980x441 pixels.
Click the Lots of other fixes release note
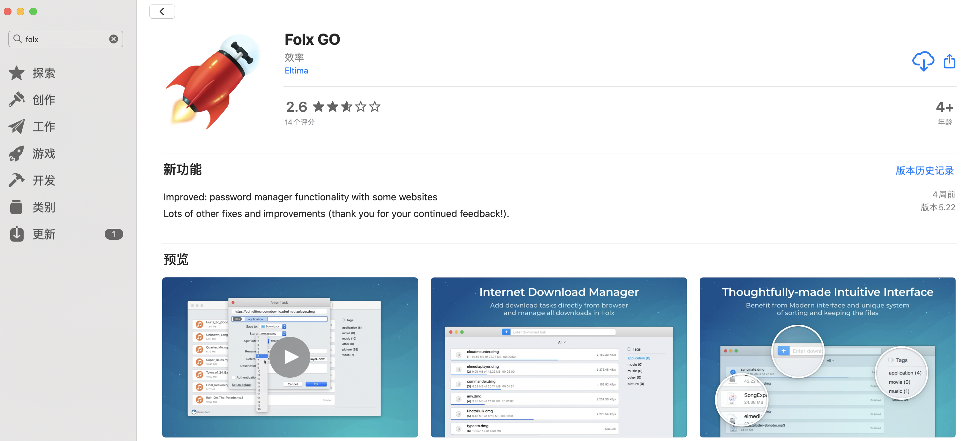[x=336, y=214]
